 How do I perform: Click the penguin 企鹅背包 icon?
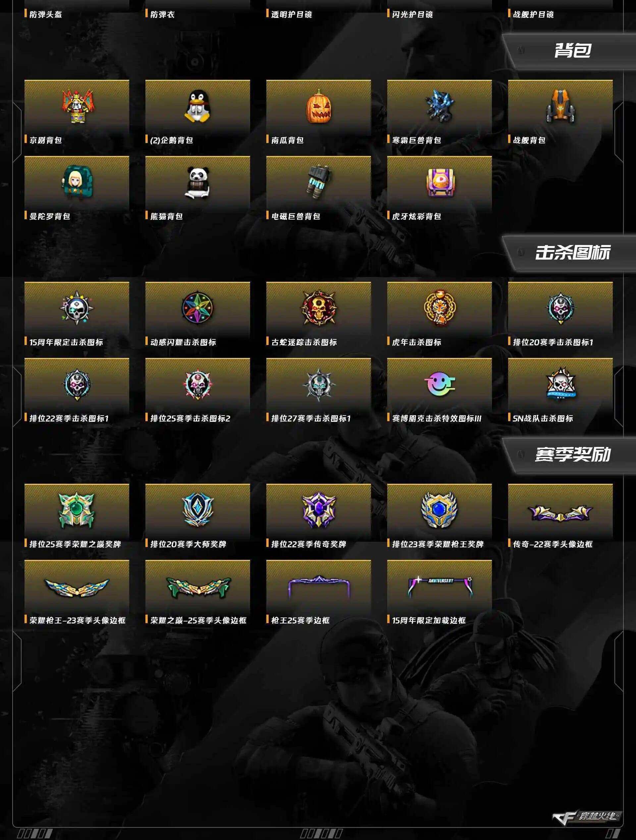197,106
